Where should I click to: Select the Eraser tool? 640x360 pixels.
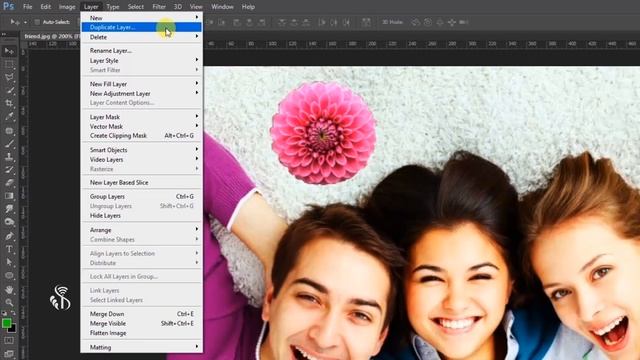(x=9, y=183)
